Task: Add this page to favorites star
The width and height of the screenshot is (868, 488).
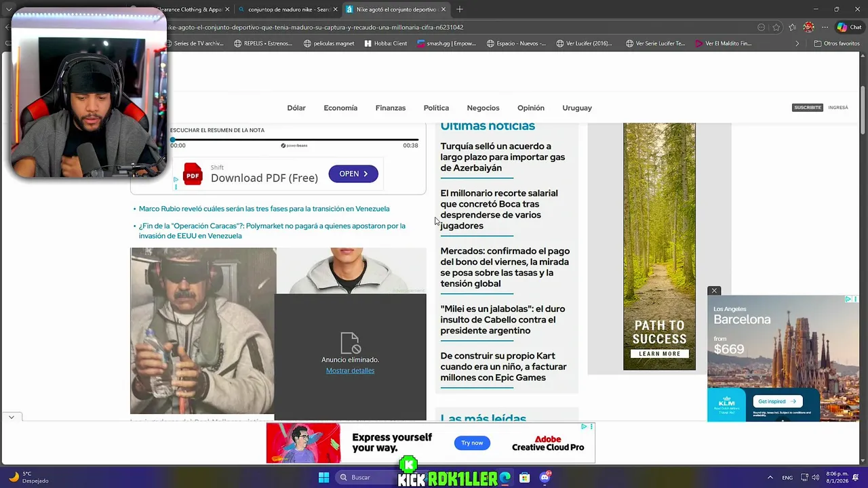Action: pyautogui.click(x=776, y=27)
